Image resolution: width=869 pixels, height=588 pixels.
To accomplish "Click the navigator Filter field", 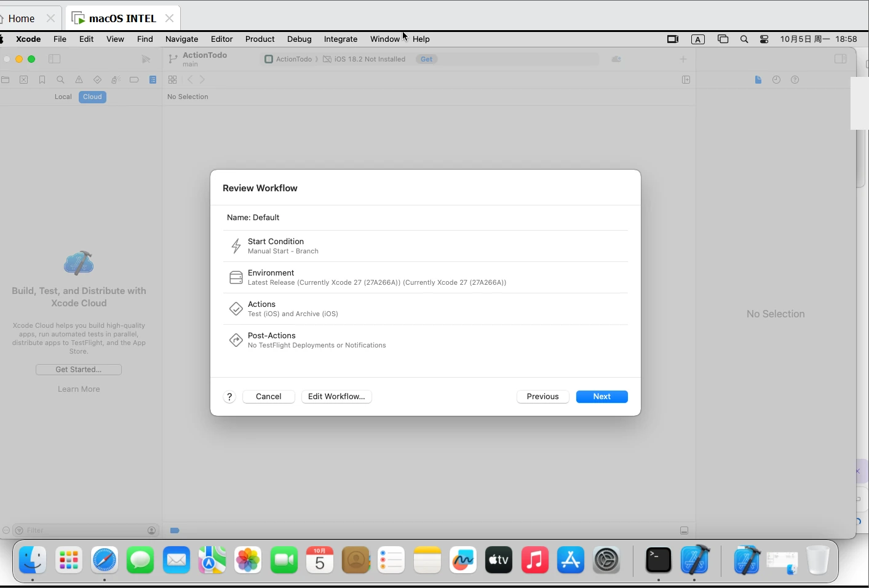I will coord(86,530).
